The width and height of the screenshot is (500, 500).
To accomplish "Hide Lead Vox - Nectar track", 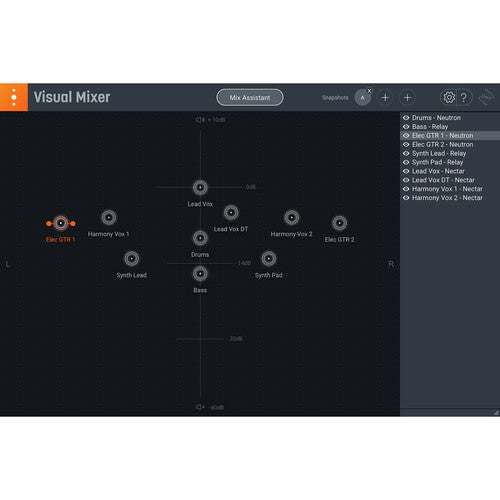I will point(406,171).
